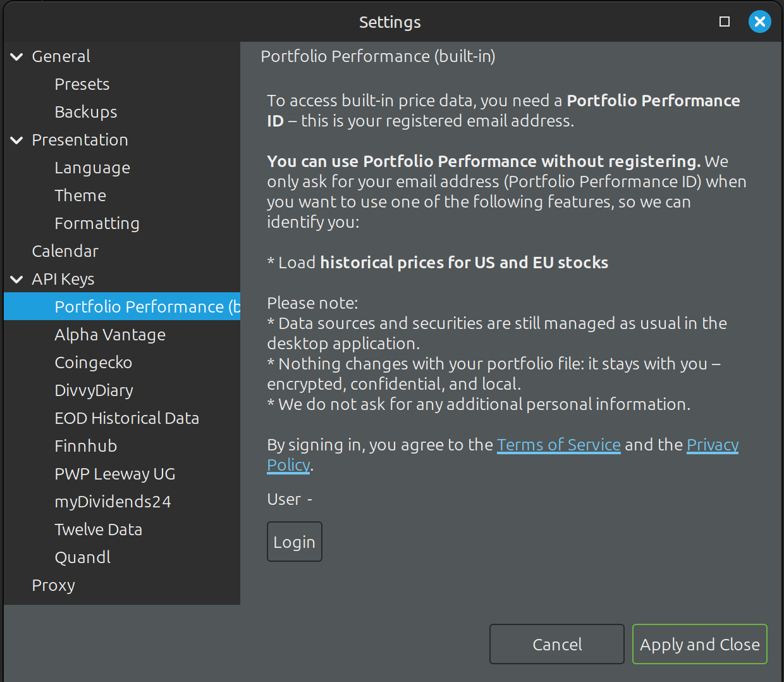Image resolution: width=784 pixels, height=682 pixels.
Task: Open the Backups settings page
Action: [86, 112]
